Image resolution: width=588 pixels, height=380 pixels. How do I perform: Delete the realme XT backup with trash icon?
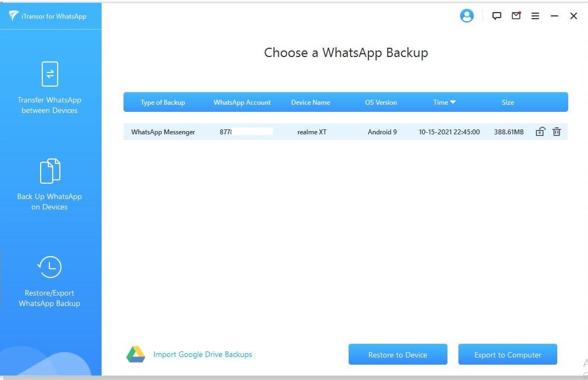click(557, 132)
